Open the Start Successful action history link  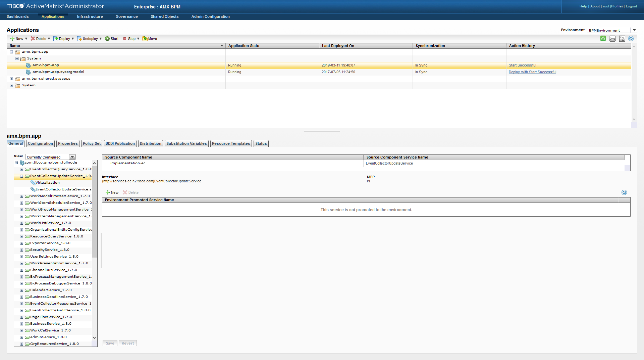pos(522,65)
